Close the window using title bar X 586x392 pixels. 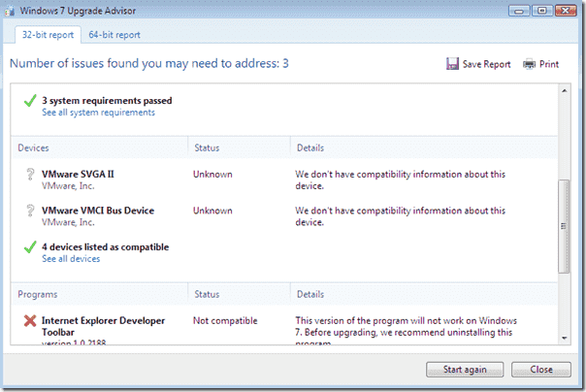point(566,11)
